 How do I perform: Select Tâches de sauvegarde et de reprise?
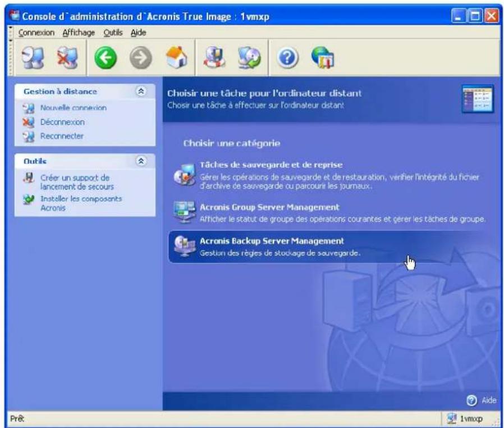pos(271,165)
